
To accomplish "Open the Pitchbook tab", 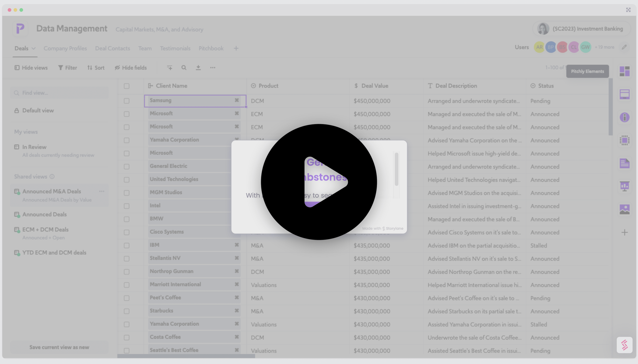I will click(x=211, y=48).
